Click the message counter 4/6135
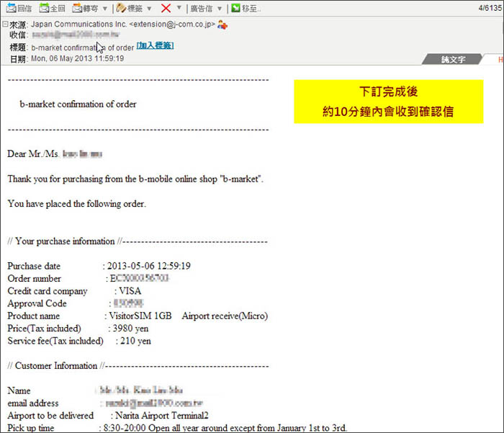 pyautogui.click(x=490, y=8)
